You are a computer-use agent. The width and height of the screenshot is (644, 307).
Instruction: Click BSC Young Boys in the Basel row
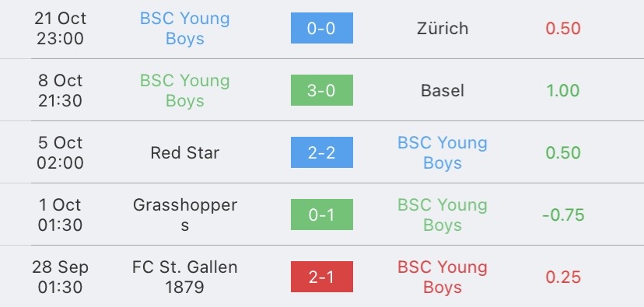pyautogui.click(x=185, y=90)
